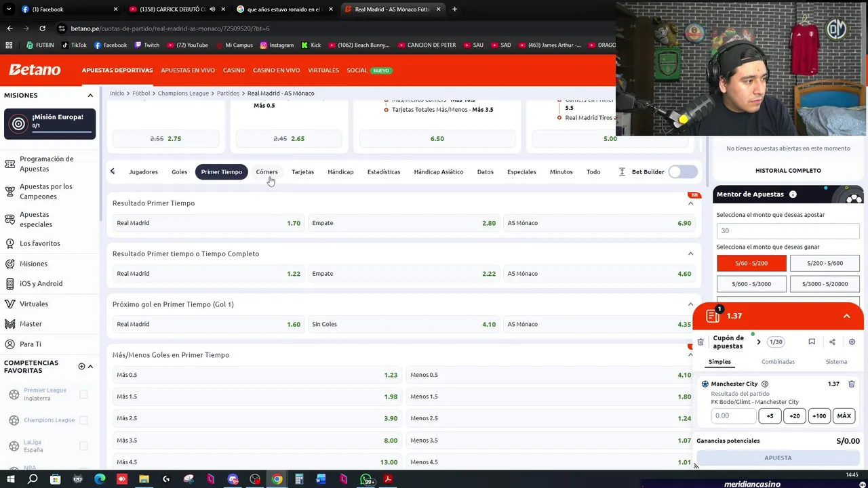868x488 pixels.
Task: Add a favorite competition with the plus icon
Action: 81,367
